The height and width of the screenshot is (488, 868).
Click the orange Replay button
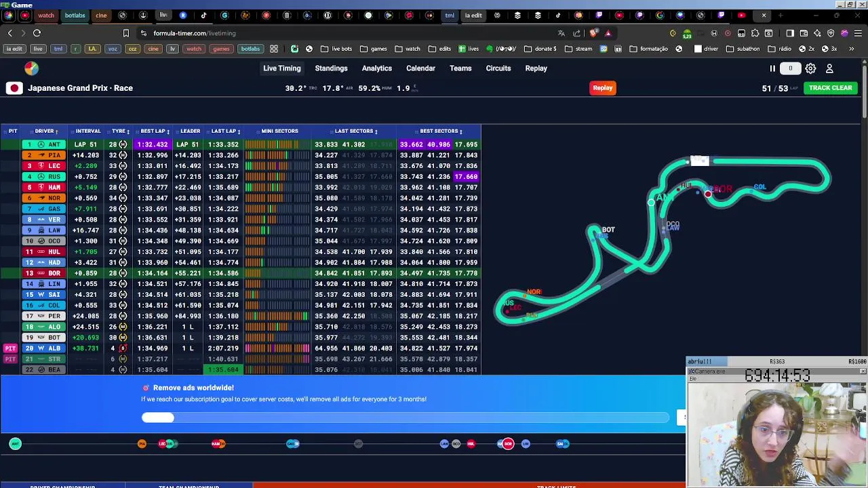(x=602, y=88)
